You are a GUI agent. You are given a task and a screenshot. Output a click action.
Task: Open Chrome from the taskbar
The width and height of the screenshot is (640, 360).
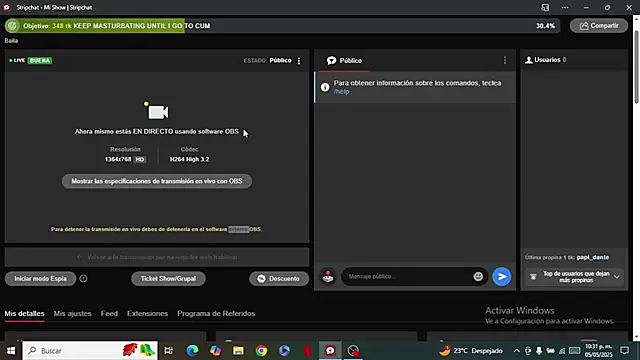click(x=261, y=351)
